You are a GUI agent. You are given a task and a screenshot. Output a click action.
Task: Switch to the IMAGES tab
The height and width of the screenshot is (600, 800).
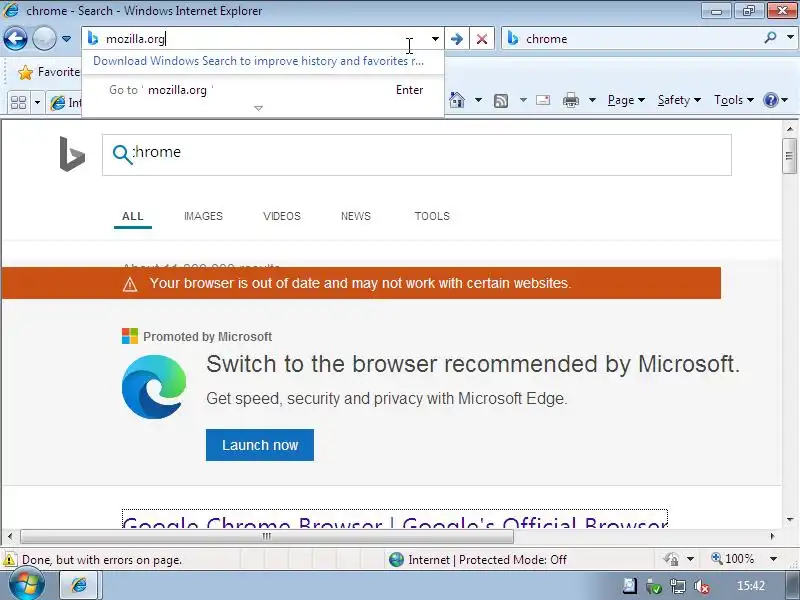203,216
